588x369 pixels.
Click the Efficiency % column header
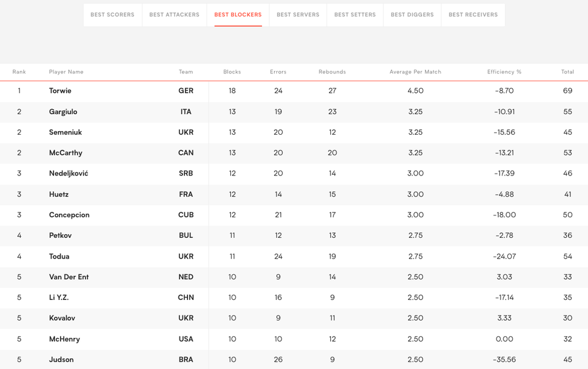tap(504, 72)
